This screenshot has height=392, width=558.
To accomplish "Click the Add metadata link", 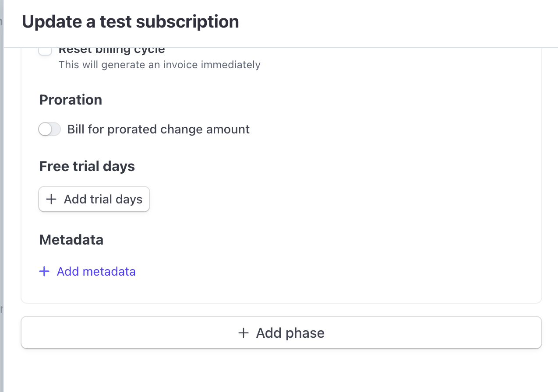I will click(96, 272).
